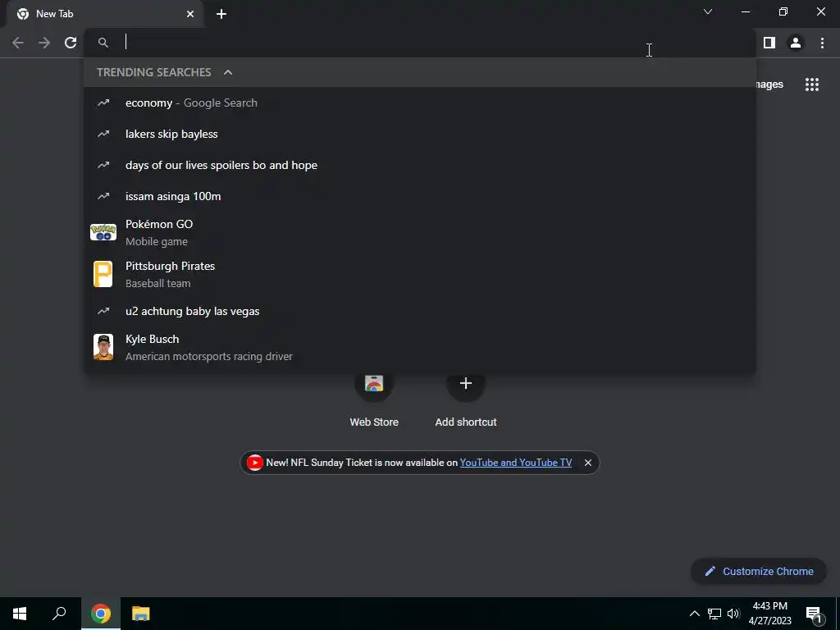Screen dimensions: 840x630
Task: Click the magnifier icon in the address bar
Action: tap(103, 43)
